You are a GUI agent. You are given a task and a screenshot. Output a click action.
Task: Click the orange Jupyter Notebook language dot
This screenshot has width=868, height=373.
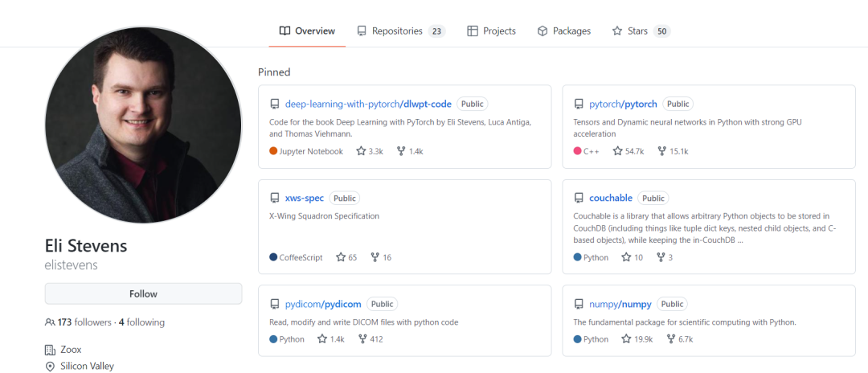[273, 151]
